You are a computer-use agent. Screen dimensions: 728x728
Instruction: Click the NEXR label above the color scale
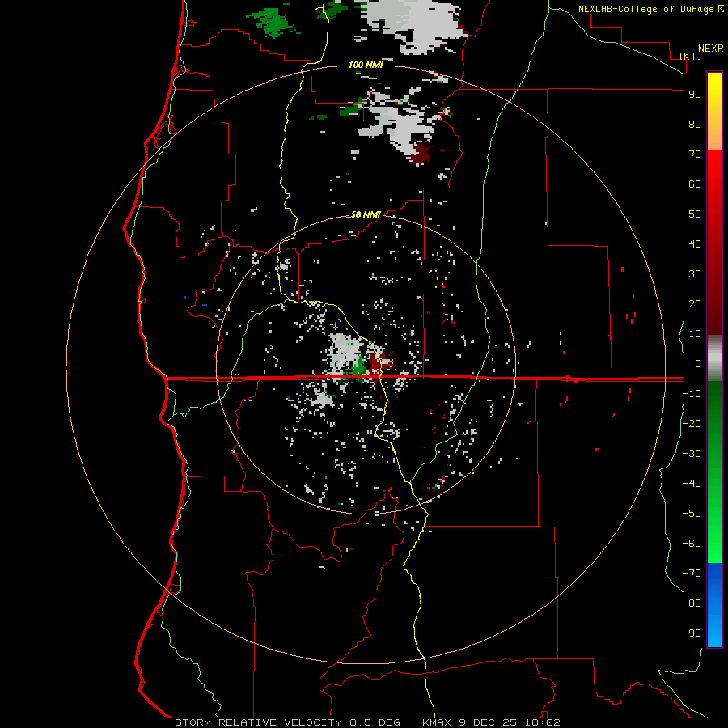[711, 49]
